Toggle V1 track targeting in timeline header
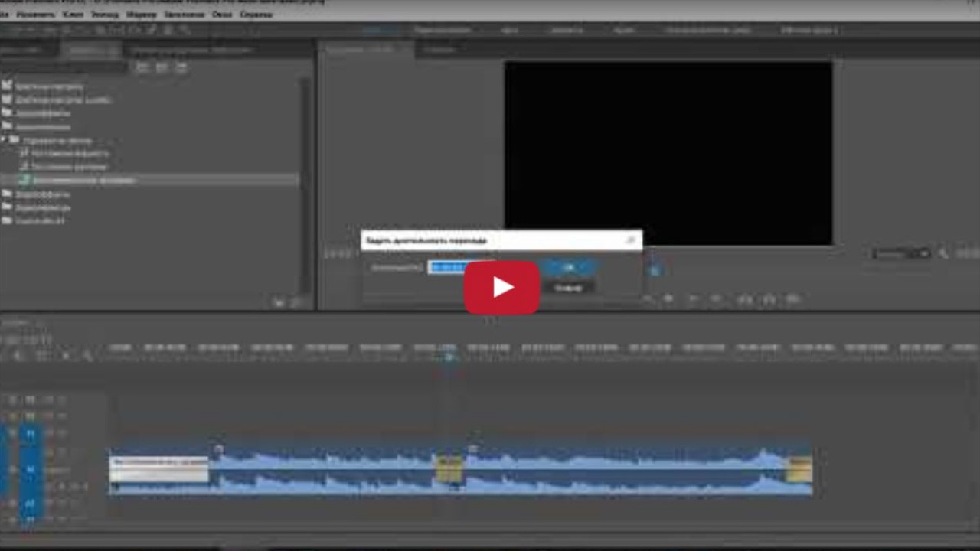The width and height of the screenshot is (980, 551). click(31, 433)
